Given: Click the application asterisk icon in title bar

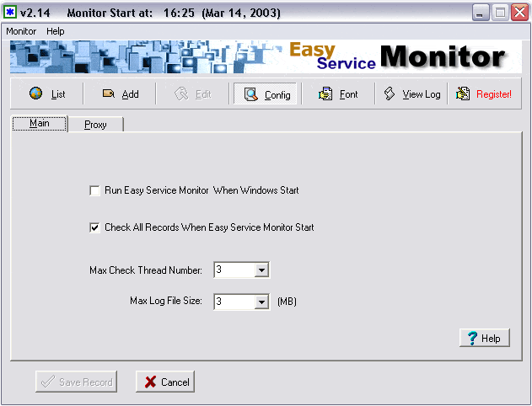Looking at the screenshot, I should (x=10, y=12).
